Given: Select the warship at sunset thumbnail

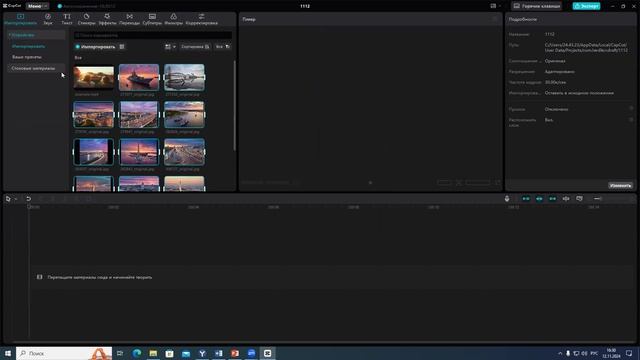Looking at the screenshot, I should pyautogui.click(x=139, y=77).
